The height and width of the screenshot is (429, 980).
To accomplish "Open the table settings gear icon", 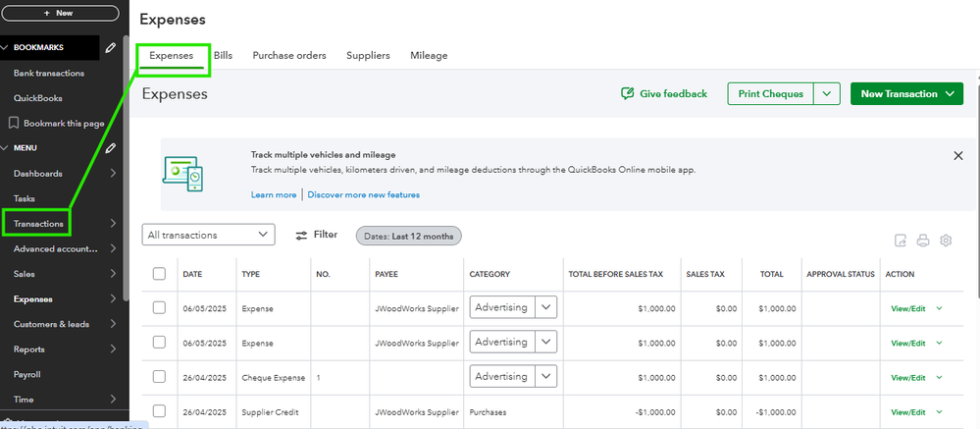I will (x=947, y=241).
